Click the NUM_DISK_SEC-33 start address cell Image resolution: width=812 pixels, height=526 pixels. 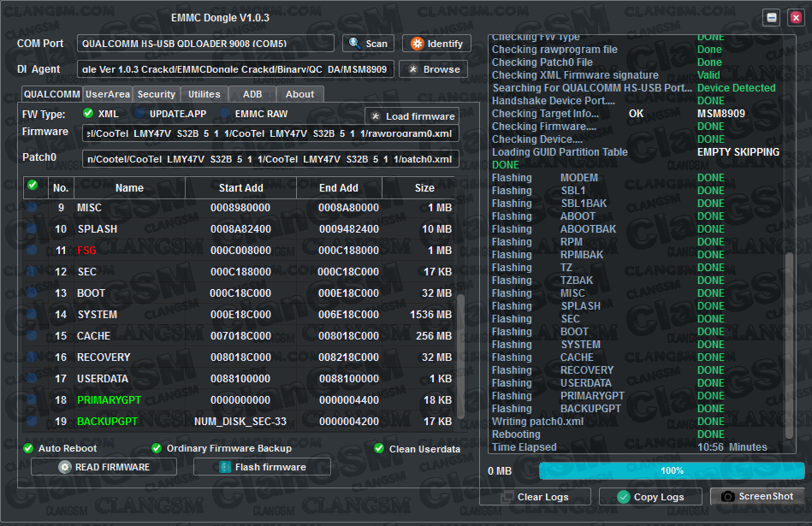[x=240, y=422]
